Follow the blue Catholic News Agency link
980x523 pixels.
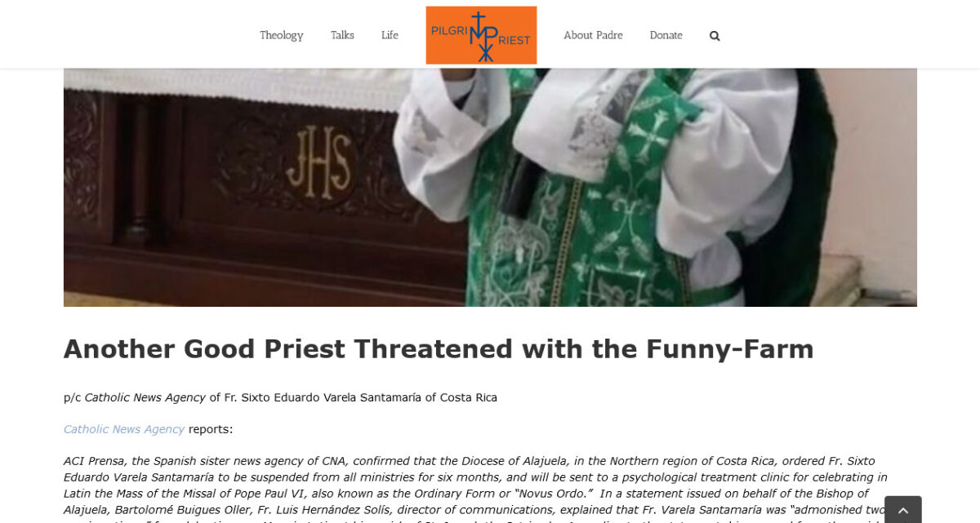click(x=124, y=429)
